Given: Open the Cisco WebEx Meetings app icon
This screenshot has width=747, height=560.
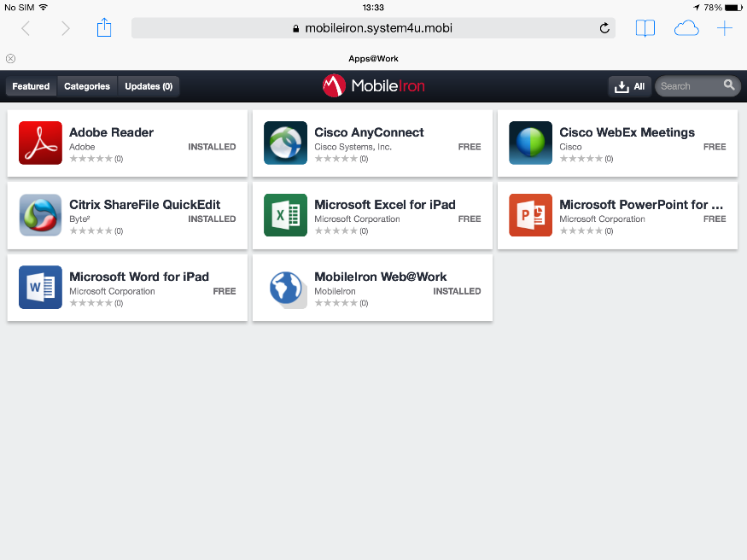Looking at the screenshot, I should (x=531, y=143).
